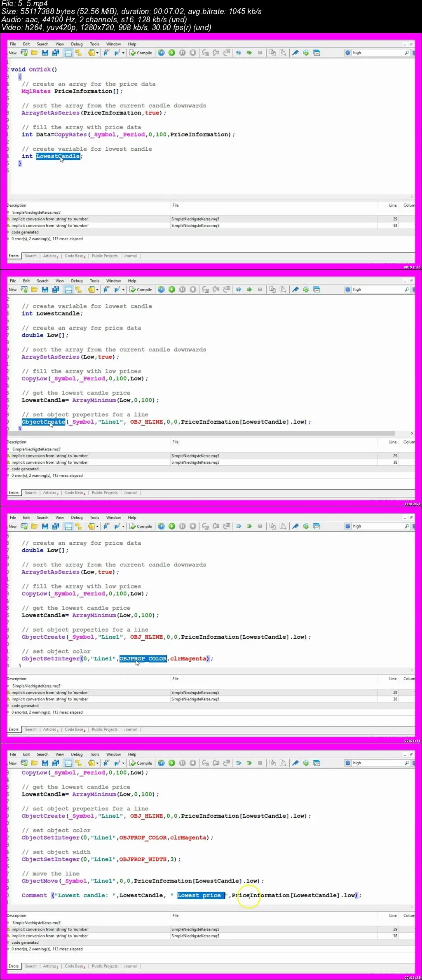Click the green run icon in the 00:01:26 frame
Image resolution: width=422 pixels, height=980 pixels.
[172, 53]
